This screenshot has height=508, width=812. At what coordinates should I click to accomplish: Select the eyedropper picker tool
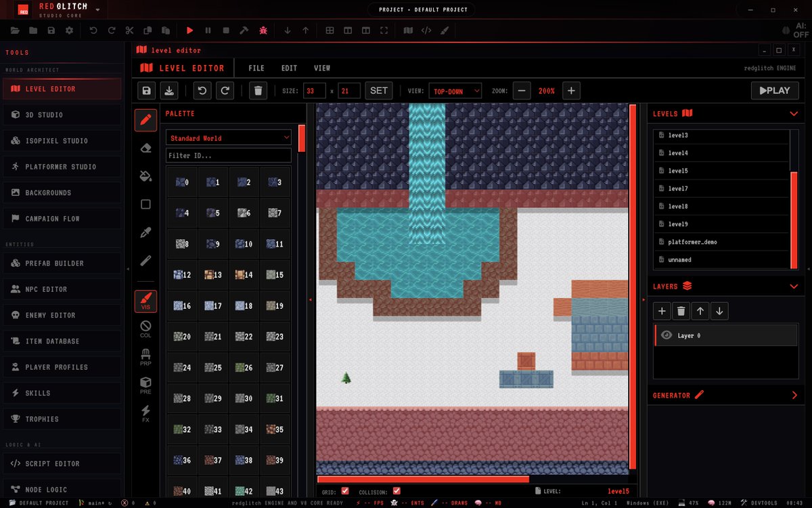145,232
